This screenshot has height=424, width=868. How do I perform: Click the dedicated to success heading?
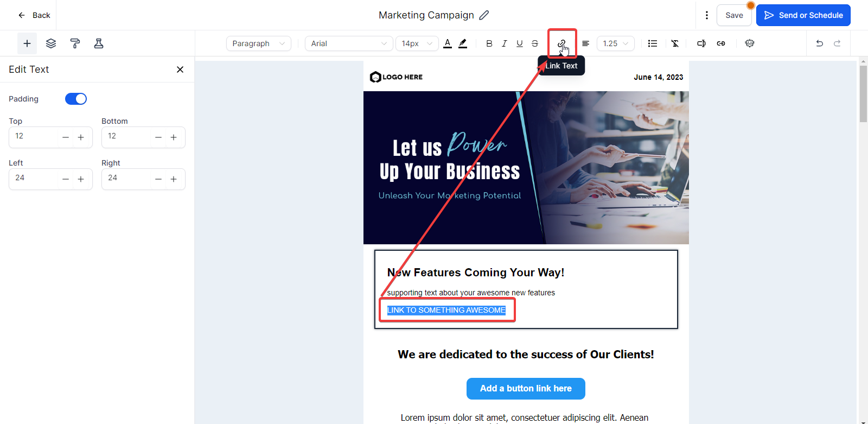point(526,355)
